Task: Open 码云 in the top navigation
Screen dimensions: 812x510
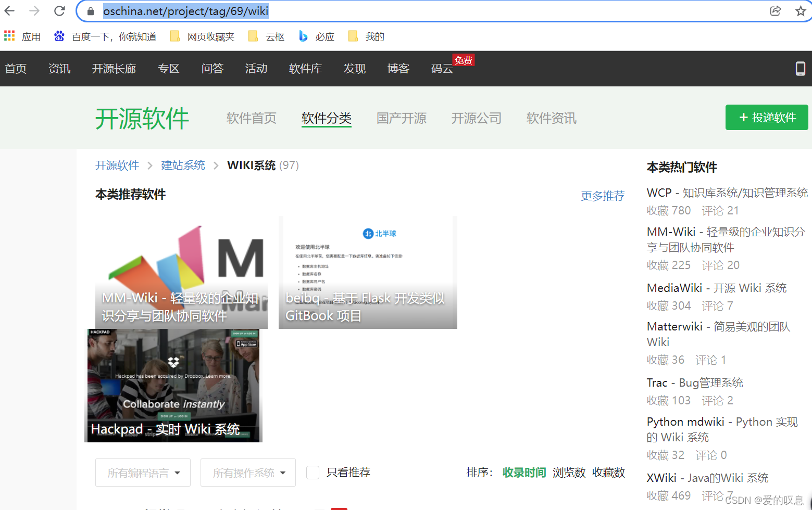Action: coord(442,69)
